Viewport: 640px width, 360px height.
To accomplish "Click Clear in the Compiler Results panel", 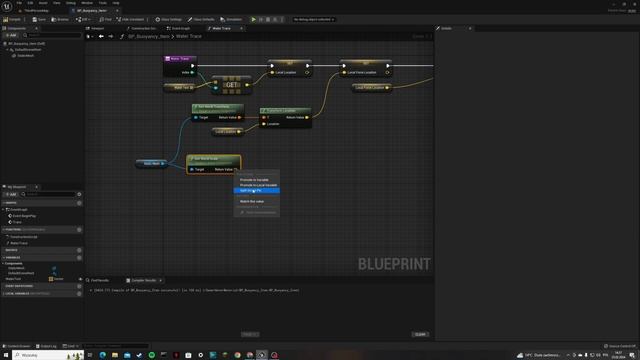I will (x=420, y=334).
